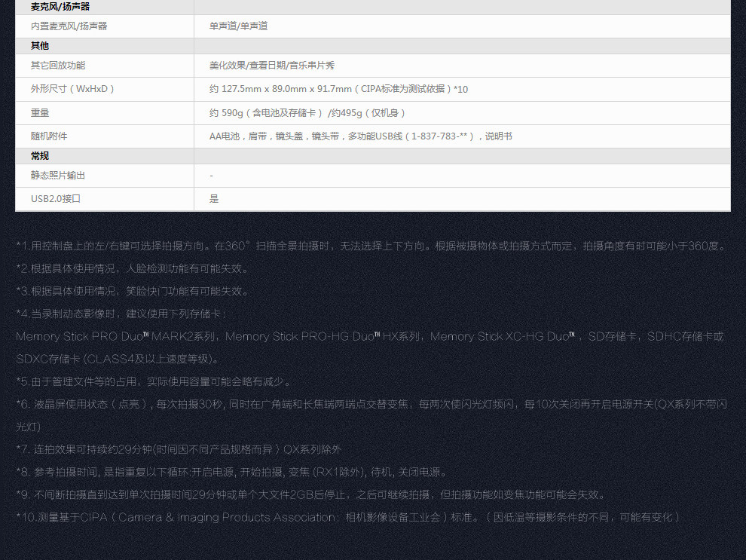Screen dimensions: 746x560
Task: Click the 'SDXC存储卡 (CLASS4及以上速度等级)' line
Action: click(x=118, y=360)
